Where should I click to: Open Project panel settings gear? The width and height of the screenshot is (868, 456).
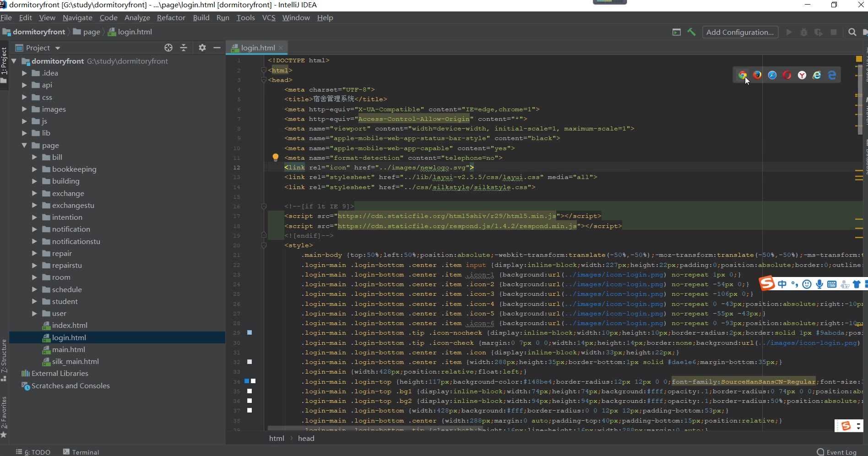point(202,48)
